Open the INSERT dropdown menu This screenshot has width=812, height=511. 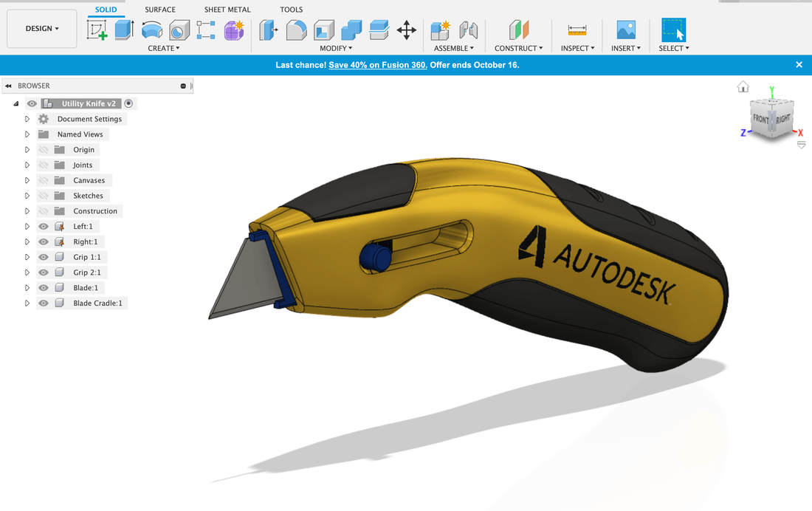pos(625,48)
